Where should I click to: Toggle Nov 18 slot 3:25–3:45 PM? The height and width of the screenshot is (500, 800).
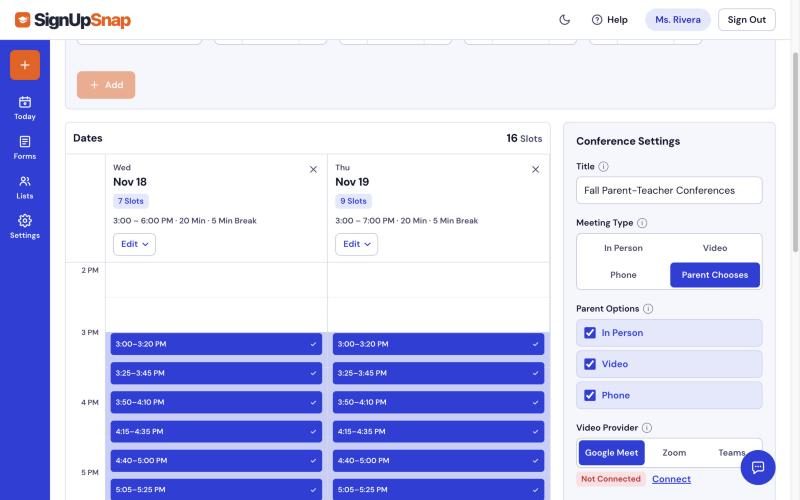pyautogui.click(x=216, y=373)
